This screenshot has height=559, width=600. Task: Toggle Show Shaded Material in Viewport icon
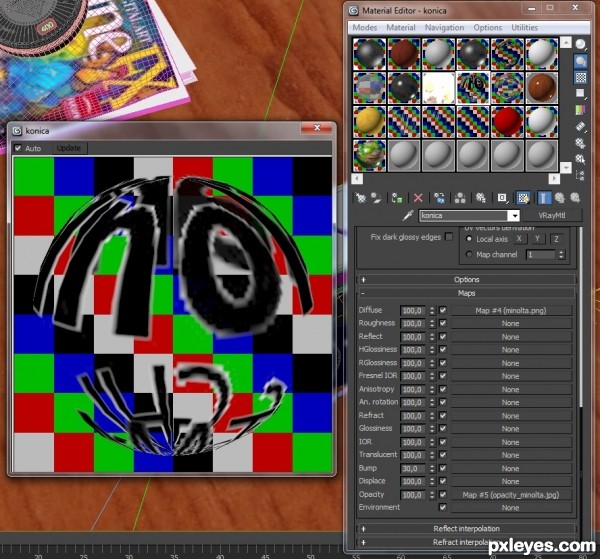point(523,198)
